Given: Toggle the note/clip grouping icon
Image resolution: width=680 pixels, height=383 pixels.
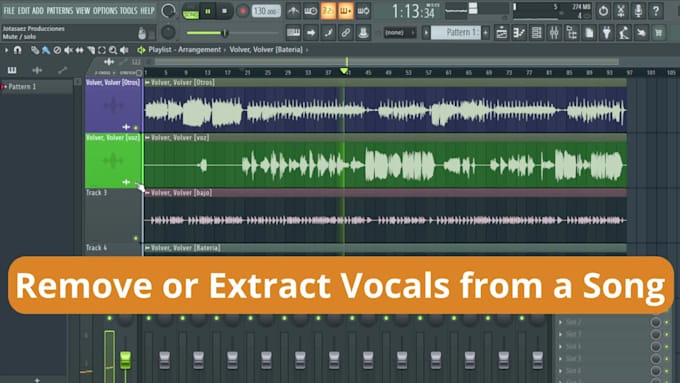Looking at the screenshot, I should coord(328,33).
